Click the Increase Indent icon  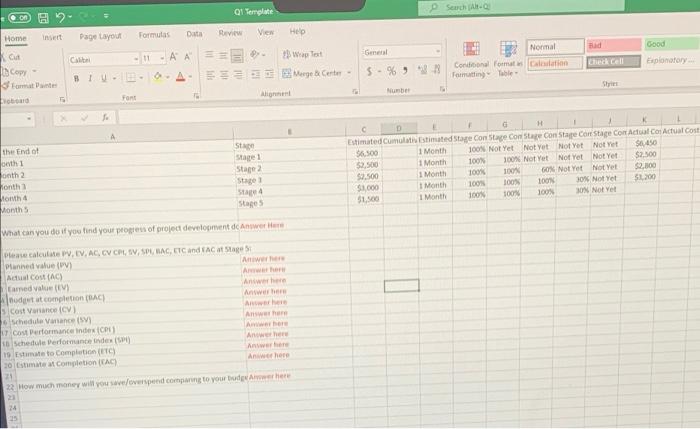[x=269, y=74]
